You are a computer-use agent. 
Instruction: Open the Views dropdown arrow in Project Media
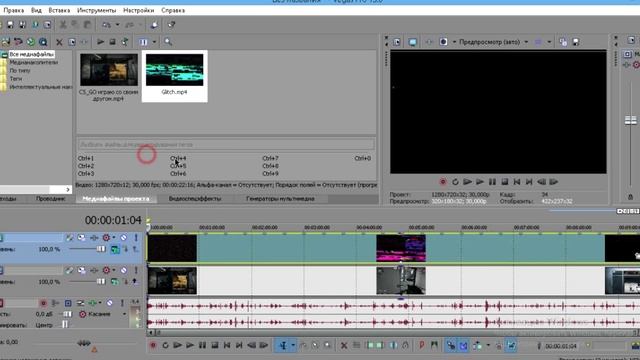click(154, 42)
